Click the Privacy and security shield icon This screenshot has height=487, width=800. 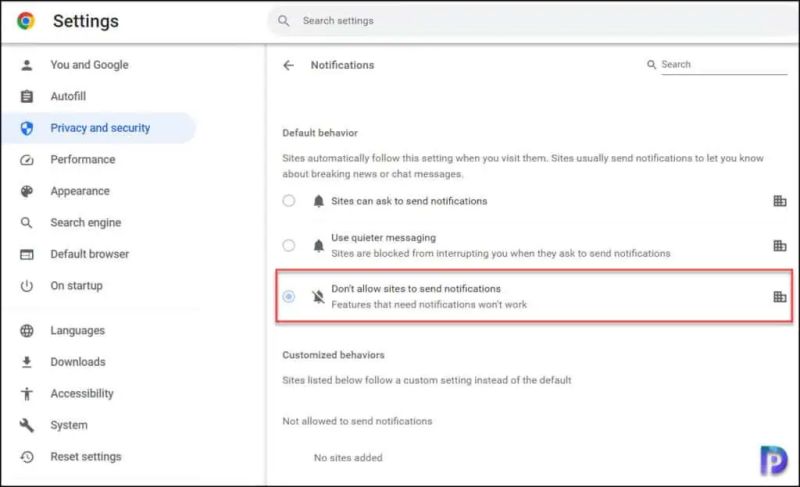click(27, 128)
